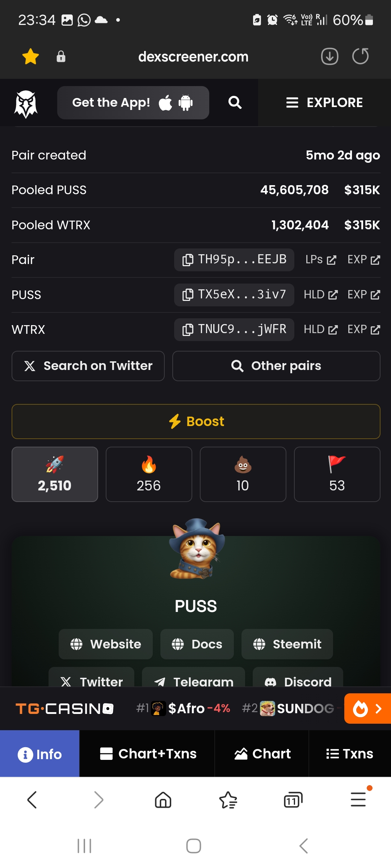The height and width of the screenshot is (868, 391).
Task: Switch to the Chart+Txns tab
Action: (147, 754)
